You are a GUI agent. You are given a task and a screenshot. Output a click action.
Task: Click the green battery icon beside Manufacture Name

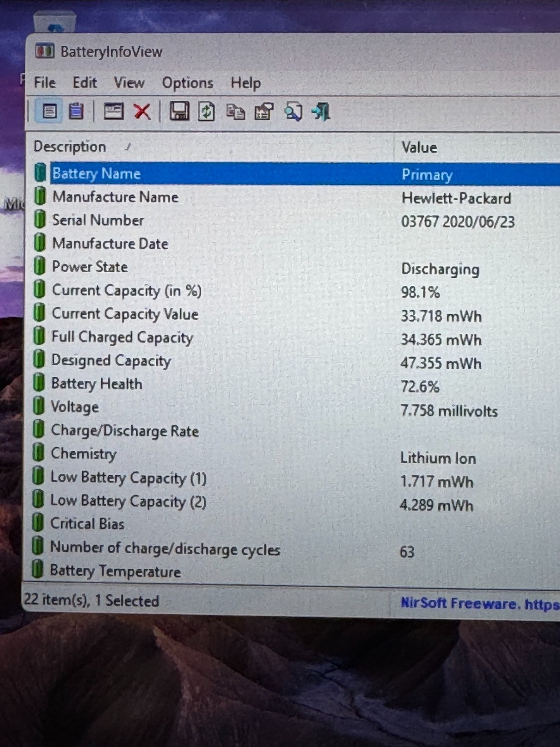40,196
